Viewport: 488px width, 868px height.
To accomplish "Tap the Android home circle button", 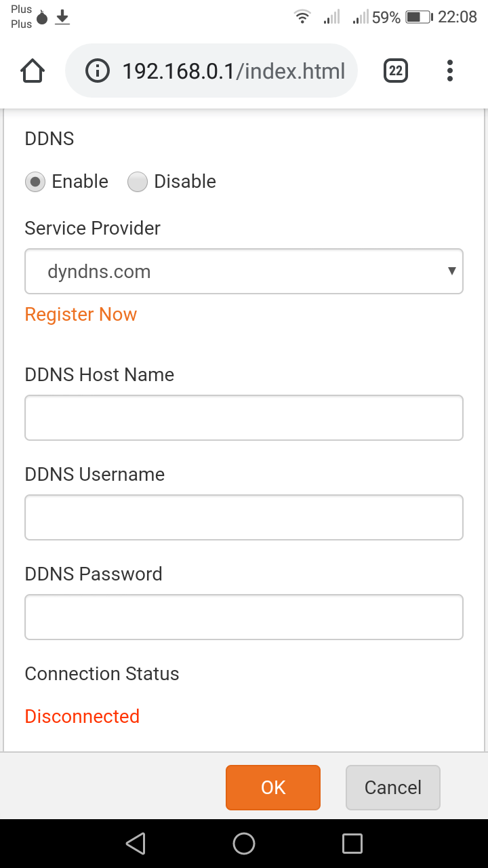I will (244, 843).
